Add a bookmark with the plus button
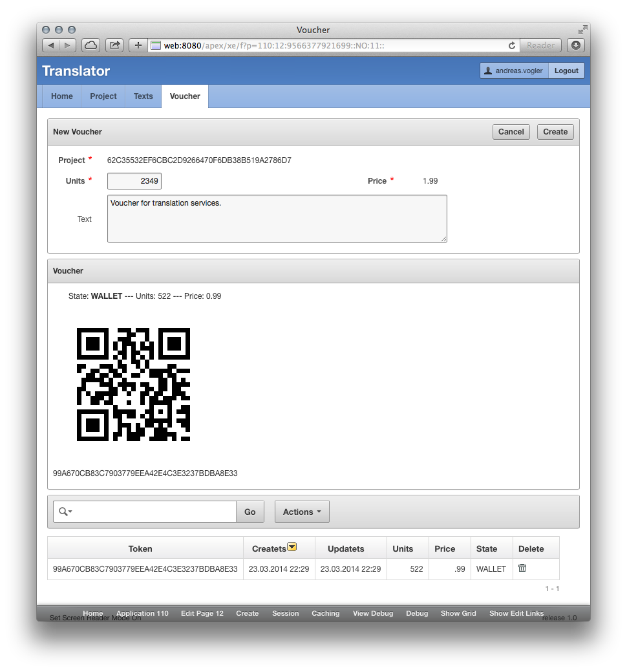 click(138, 45)
